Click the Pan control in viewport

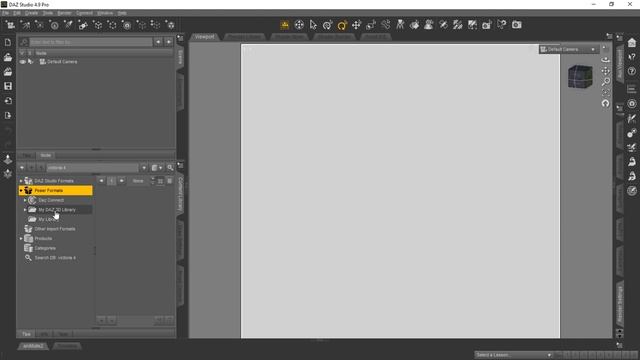click(x=605, y=71)
